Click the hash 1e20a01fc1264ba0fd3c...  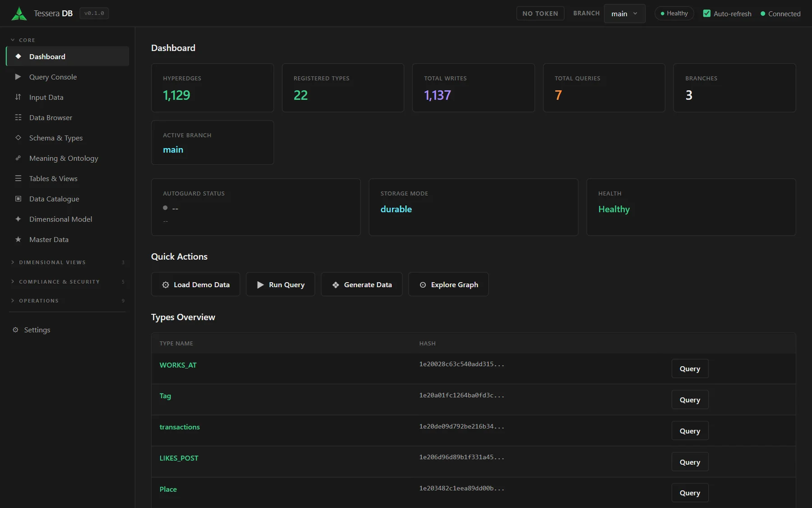pos(461,396)
